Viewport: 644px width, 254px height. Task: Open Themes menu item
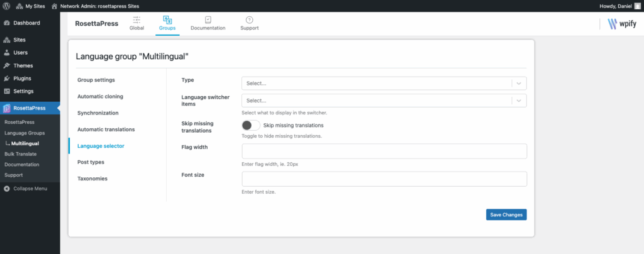click(23, 65)
